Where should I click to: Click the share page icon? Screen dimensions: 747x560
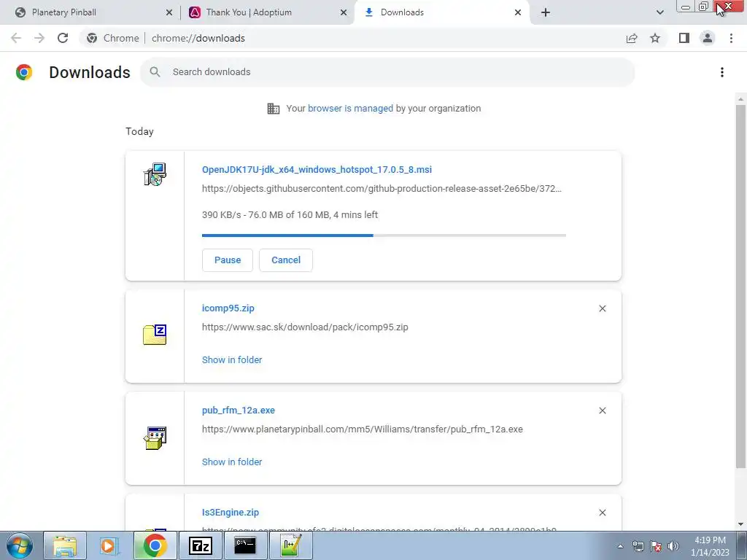632,38
